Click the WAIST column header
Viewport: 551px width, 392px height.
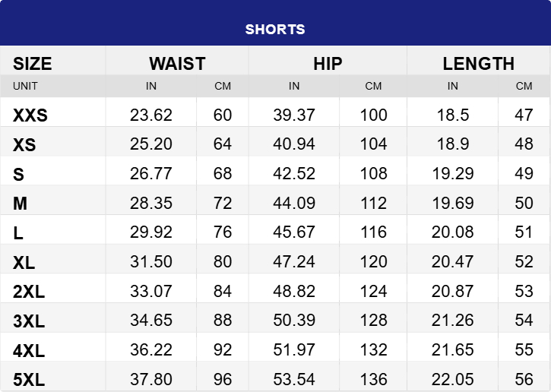177,63
